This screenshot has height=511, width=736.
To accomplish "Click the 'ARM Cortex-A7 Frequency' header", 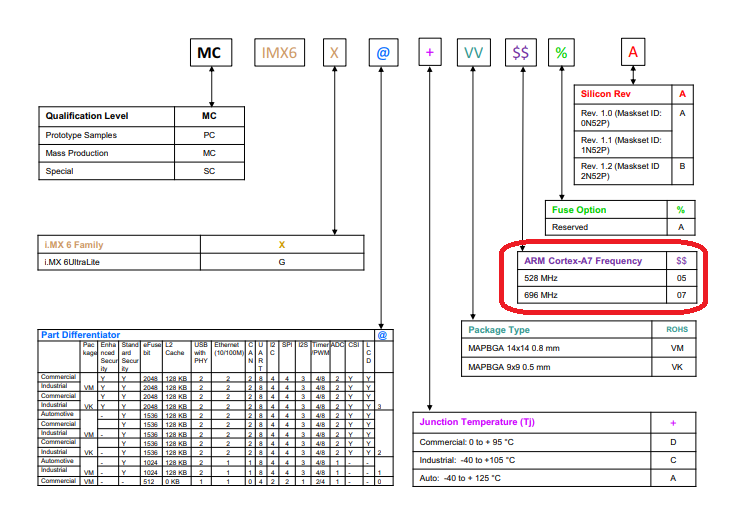I will [x=583, y=261].
